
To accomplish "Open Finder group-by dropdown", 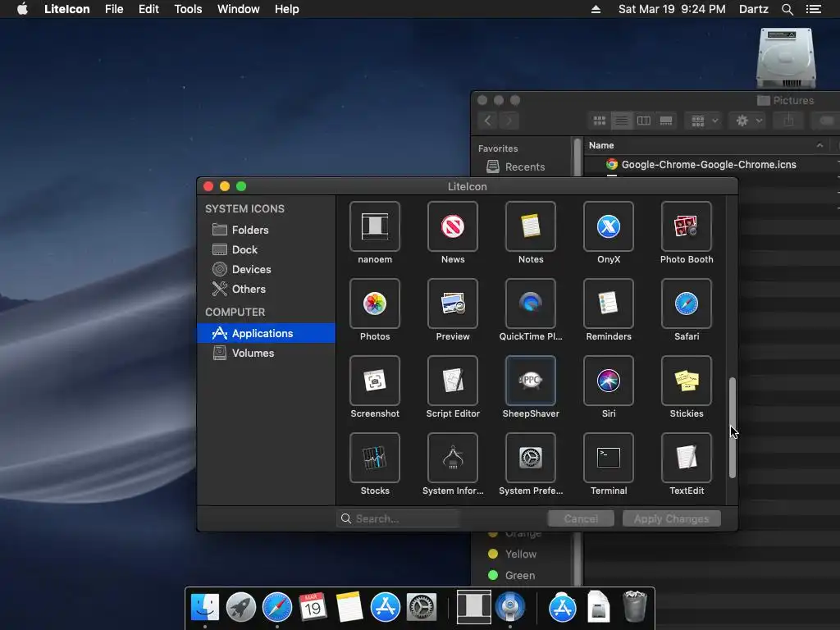I will 704,121.
